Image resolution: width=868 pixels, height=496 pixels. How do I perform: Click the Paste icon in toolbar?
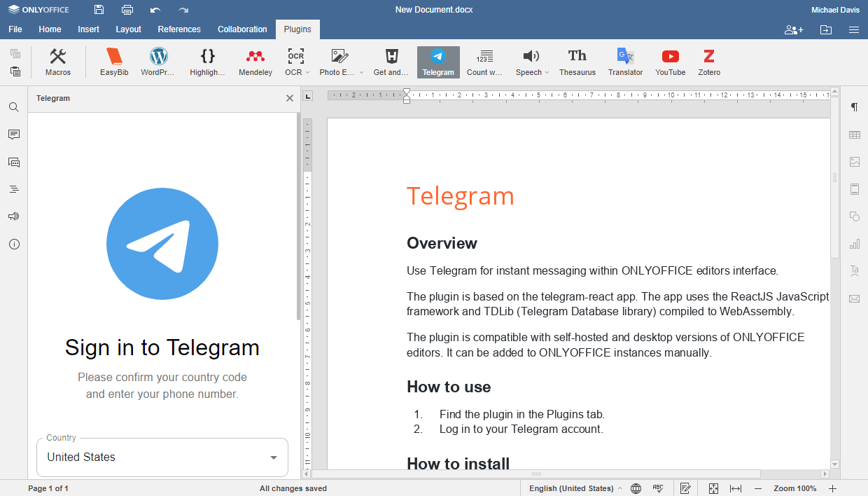pyautogui.click(x=15, y=71)
